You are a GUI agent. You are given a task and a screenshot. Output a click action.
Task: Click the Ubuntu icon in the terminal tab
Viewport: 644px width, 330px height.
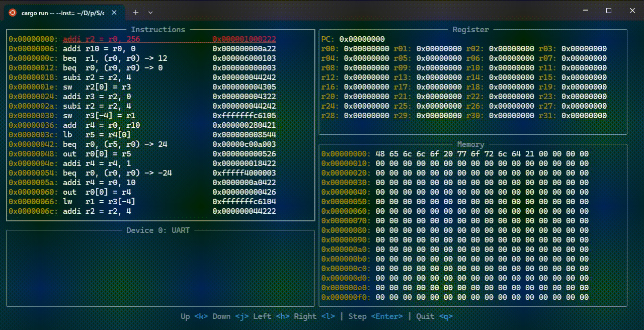point(13,13)
